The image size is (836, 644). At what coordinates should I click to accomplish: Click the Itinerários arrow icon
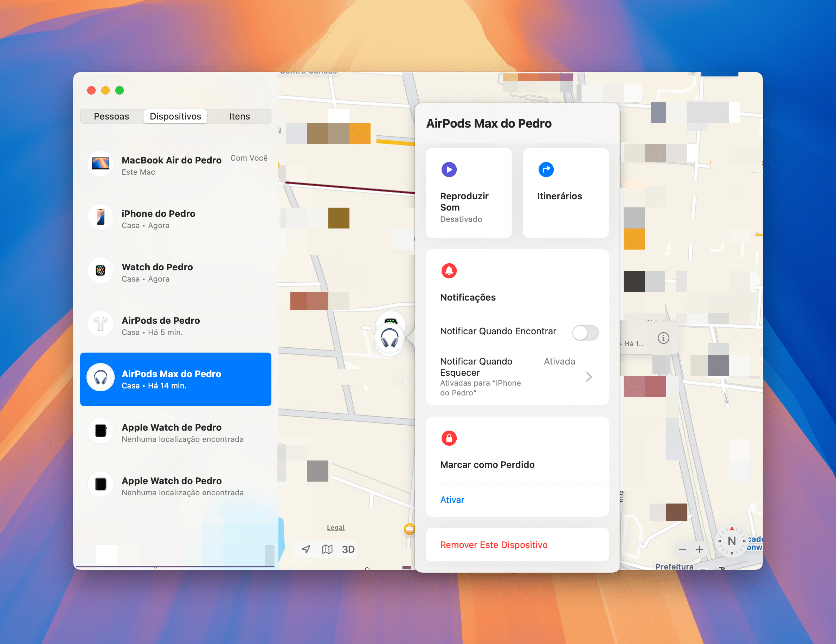546,169
